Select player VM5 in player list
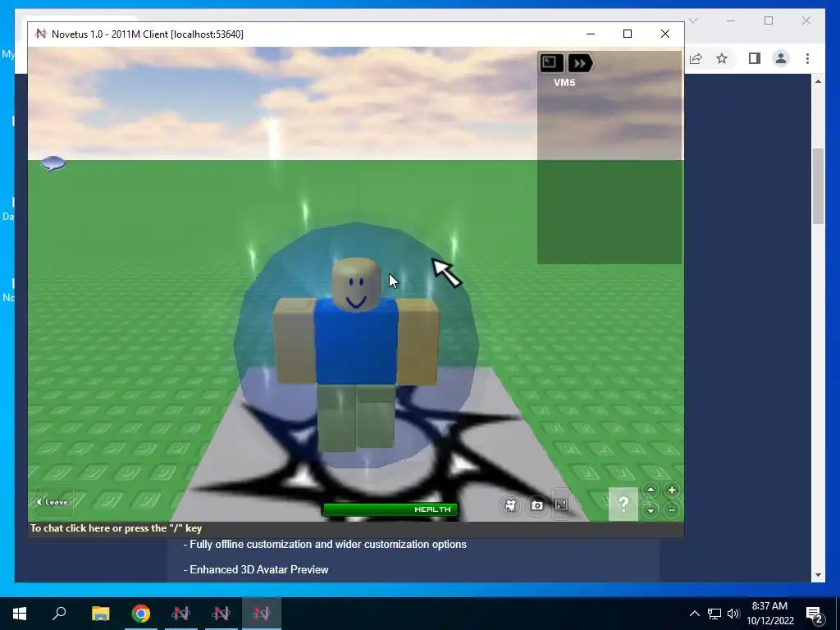 (x=564, y=83)
